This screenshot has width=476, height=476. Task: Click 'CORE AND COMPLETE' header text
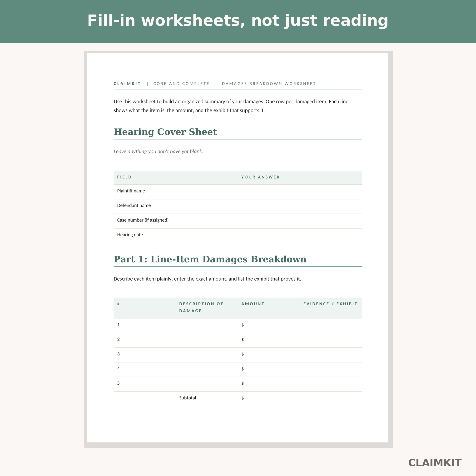point(181,84)
